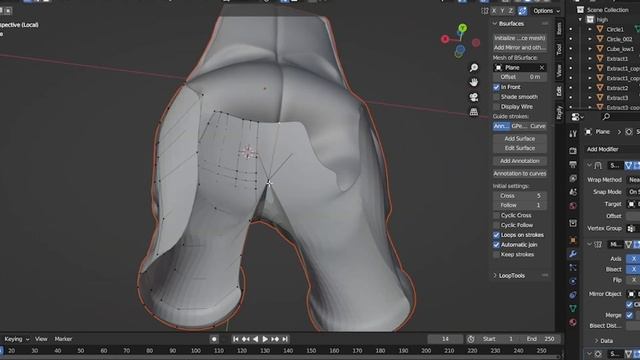Collapse the Shrinkwrap modifier panel

pyautogui.click(x=589, y=165)
